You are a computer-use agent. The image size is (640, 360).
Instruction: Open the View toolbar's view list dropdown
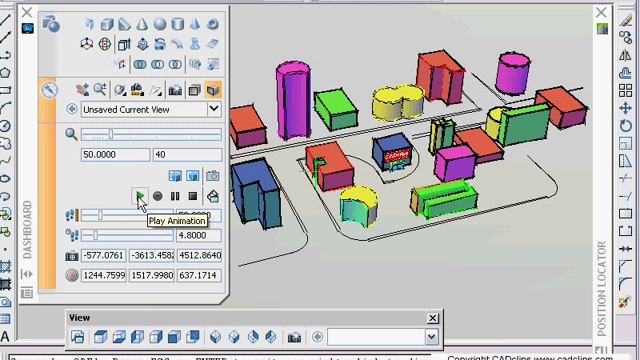tap(431, 337)
